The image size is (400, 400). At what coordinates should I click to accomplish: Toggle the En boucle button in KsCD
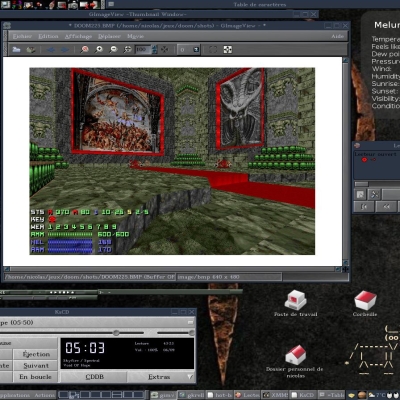35,377
